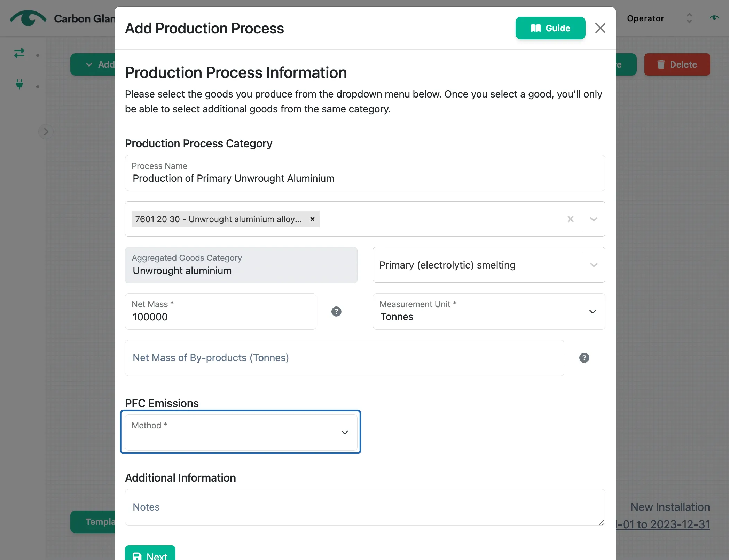
Task: Open the PFC Emissions Method dropdown
Action: pyautogui.click(x=241, y=432)
